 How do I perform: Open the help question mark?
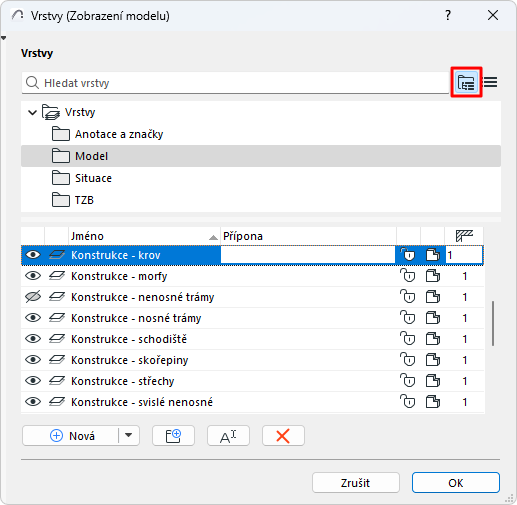(448, 15)
